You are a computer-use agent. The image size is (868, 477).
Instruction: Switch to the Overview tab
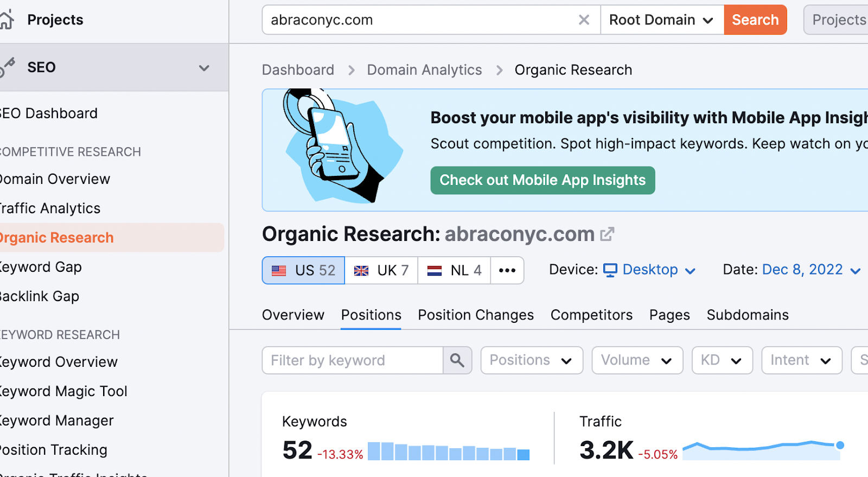pos(293,315)
